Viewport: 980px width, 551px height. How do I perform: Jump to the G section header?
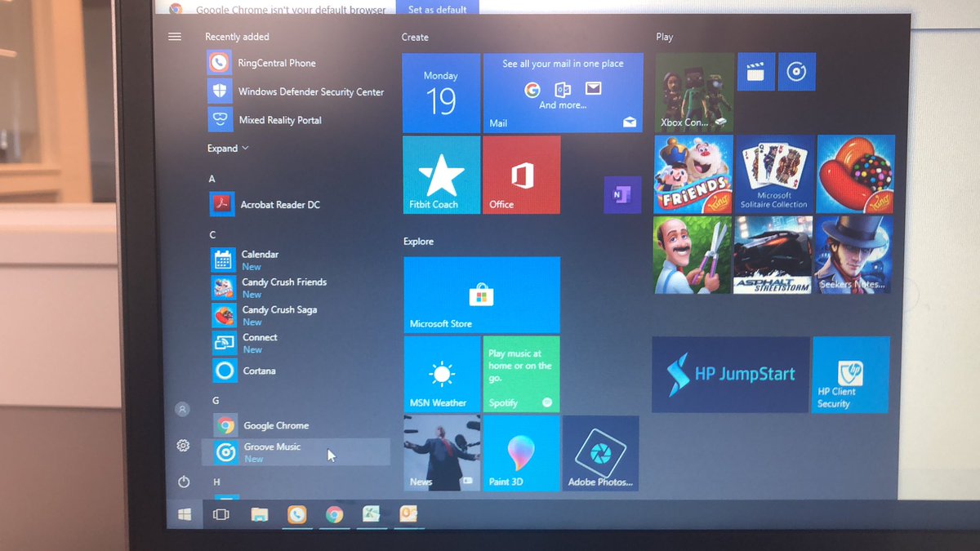tap(216, 400)
